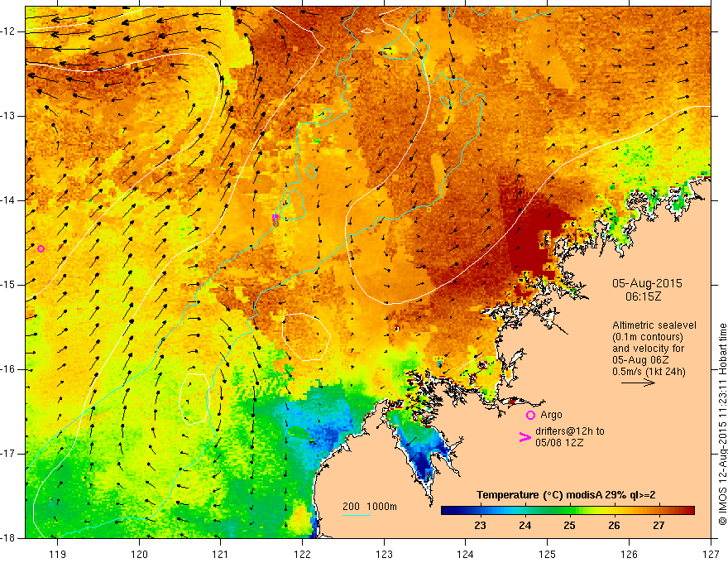Click the magenta drifter arrowhead in the legend

click(x=524, y=437)
